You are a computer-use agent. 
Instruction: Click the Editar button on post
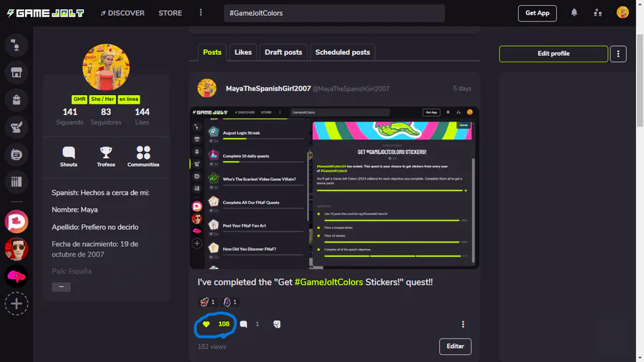pos(455,346)
